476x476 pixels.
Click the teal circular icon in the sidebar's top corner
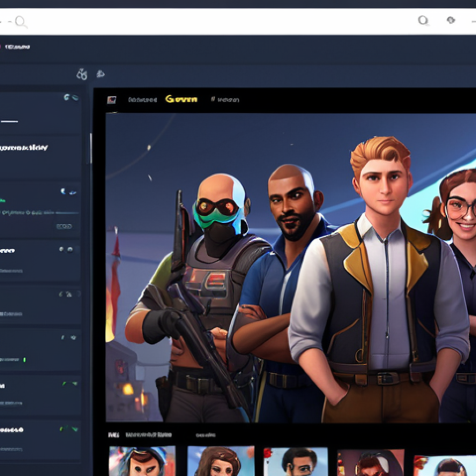click(x=66, y=97)
